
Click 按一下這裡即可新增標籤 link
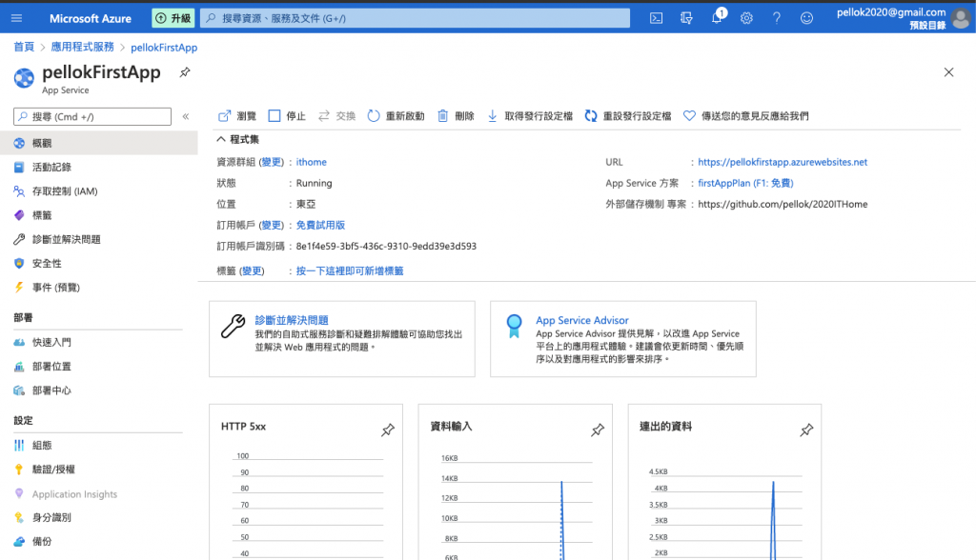pyautogui.click(x=350, y=270)
